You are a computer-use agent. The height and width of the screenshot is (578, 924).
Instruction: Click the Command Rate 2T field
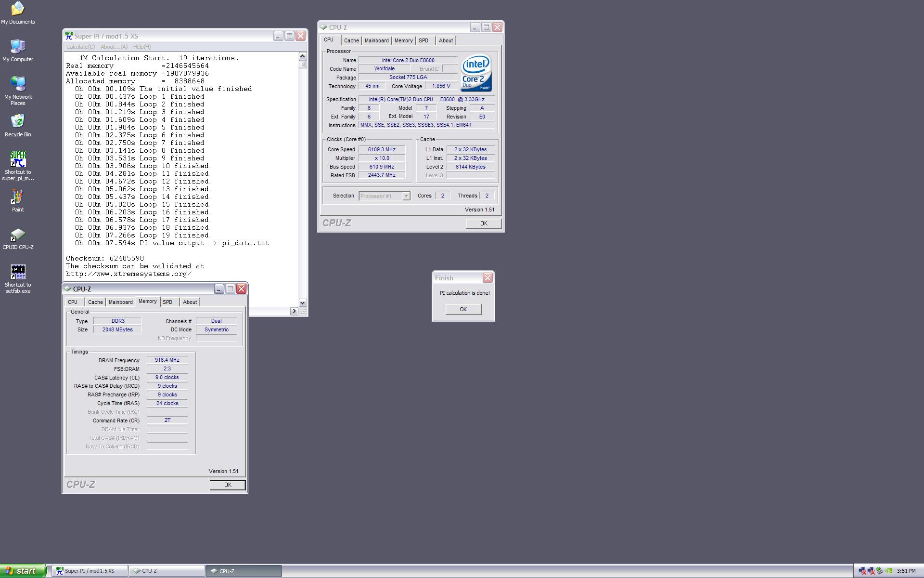pyautogui.click(x=167, y=420)
